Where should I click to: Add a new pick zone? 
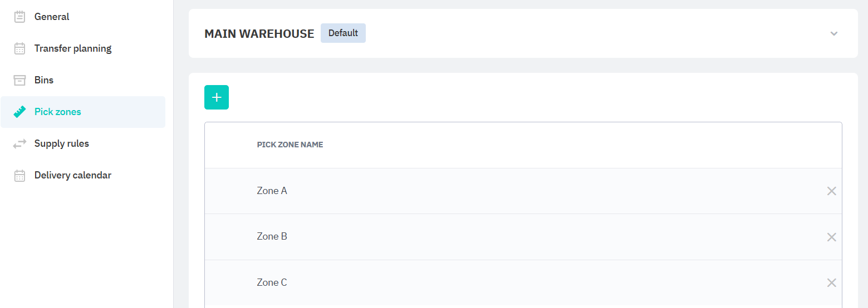217,97
